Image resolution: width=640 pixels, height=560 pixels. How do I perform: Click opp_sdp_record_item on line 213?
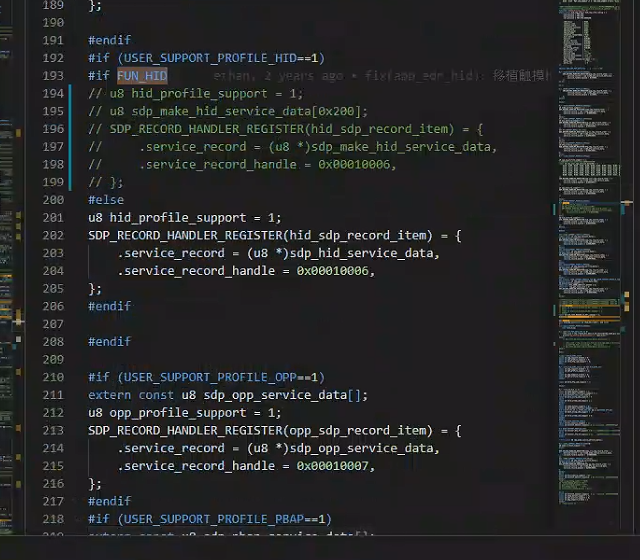tap(358, 431)
